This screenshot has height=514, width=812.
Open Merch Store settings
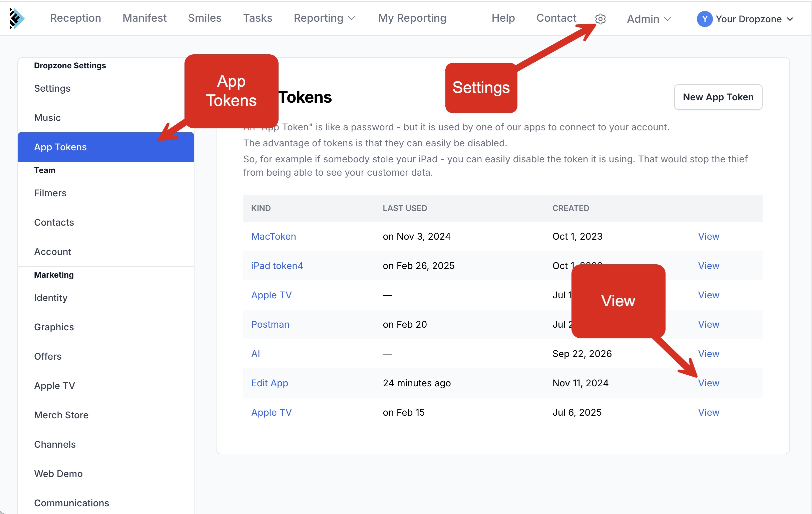106,415
